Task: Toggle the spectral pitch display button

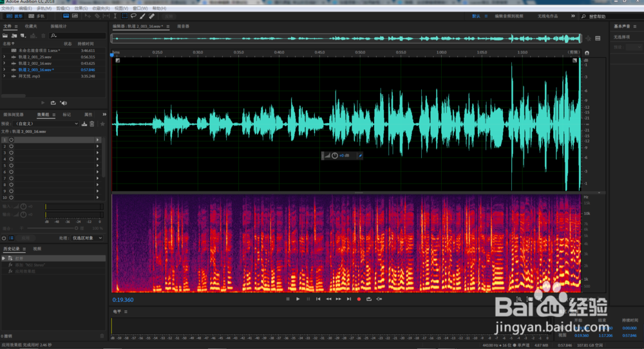Action: (x=75, y=16)
